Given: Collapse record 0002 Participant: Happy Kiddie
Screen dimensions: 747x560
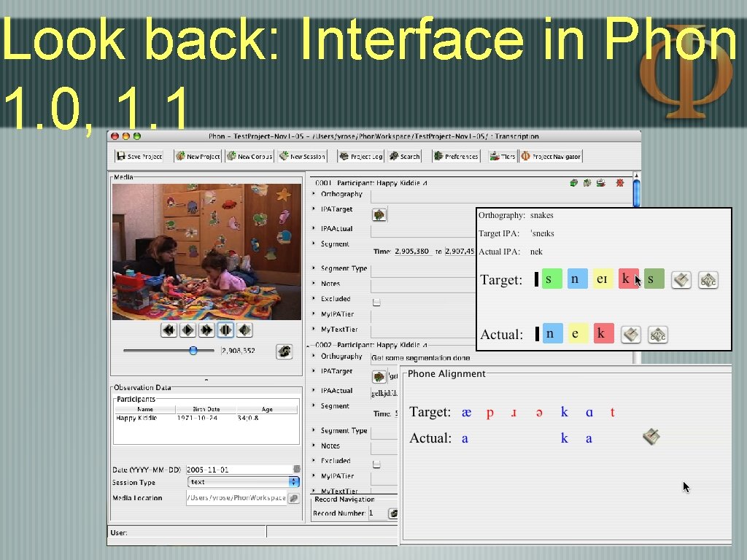Looking at the screenshot, I should 309,345.
